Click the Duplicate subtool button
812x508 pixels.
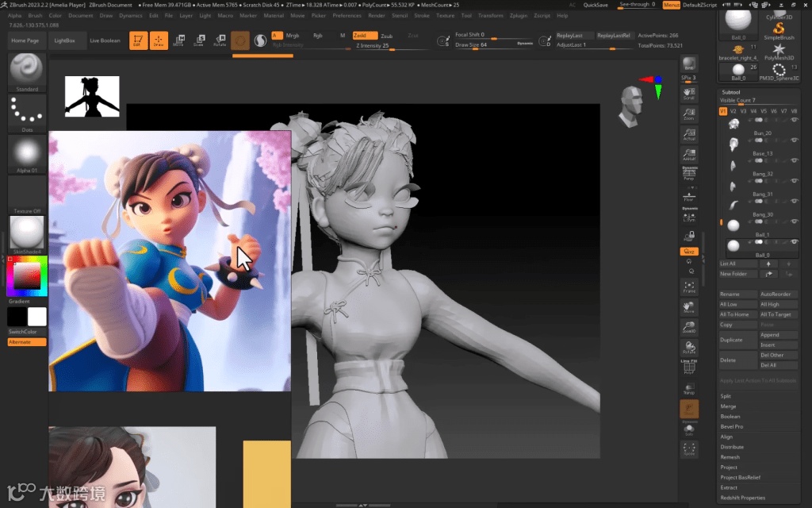click(738, 340)
